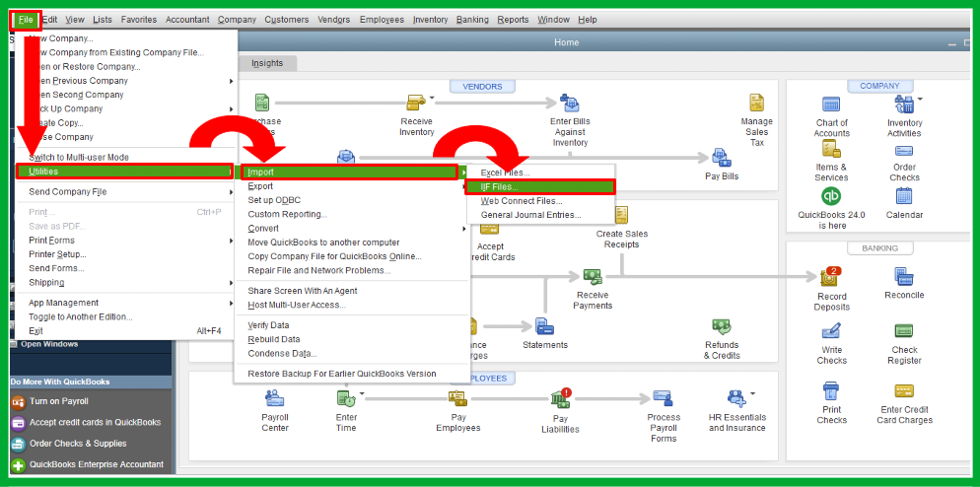Image resolution: width=980 pixels, height=487 pixels.
Task: Click the Manage Sales Tax icon
Action: (x=756, y=104)
